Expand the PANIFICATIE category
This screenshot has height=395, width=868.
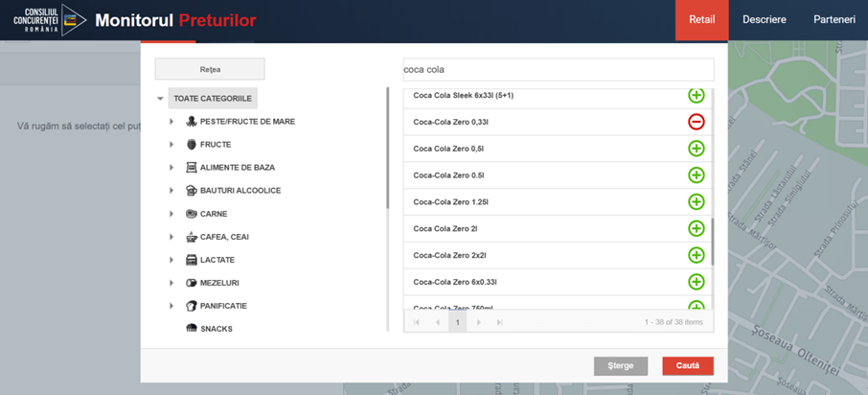171,306
